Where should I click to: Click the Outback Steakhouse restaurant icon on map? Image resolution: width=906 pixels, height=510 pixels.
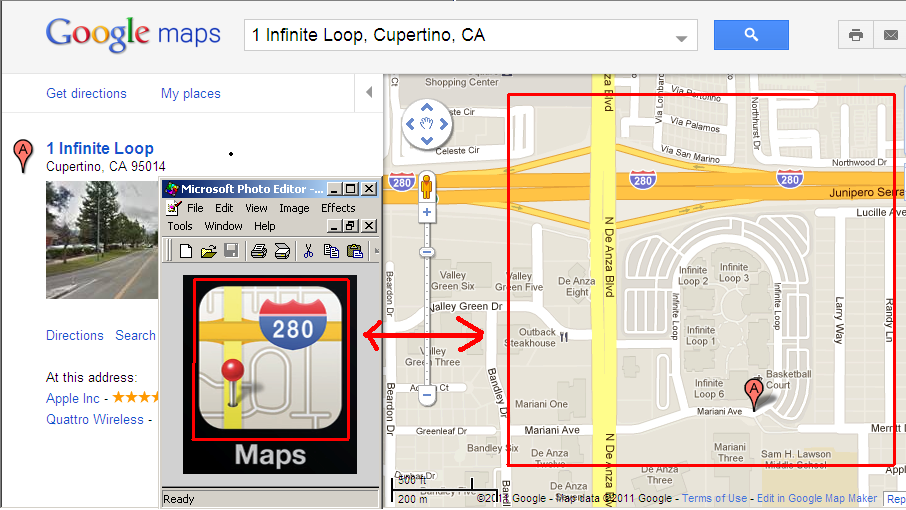point(564,337)
